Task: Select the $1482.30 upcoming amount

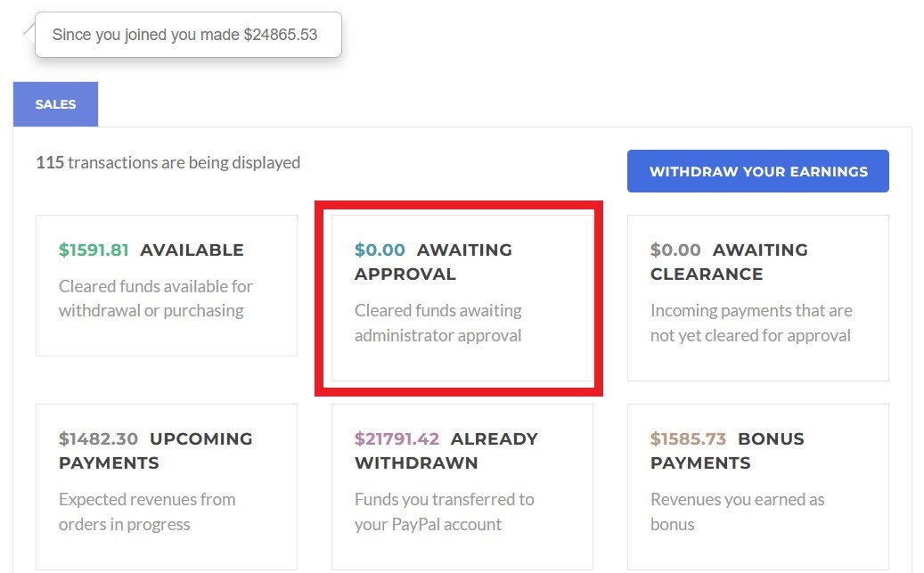Action: point(99,439)
